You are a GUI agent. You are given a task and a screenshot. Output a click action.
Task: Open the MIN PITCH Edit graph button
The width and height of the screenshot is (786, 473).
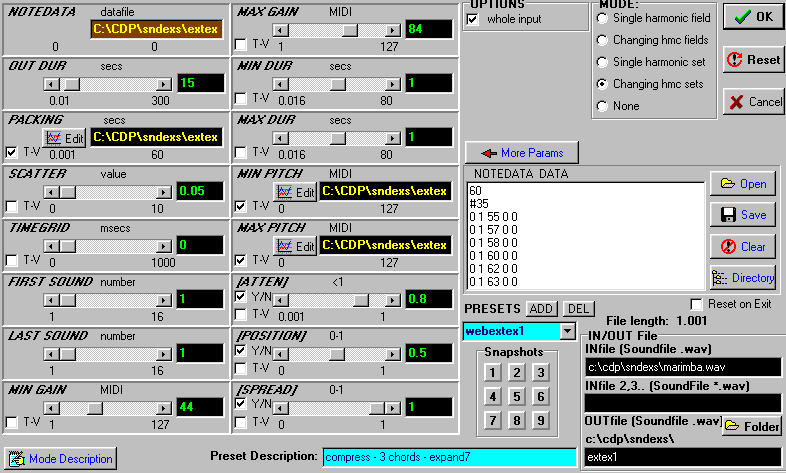(295, 192)
